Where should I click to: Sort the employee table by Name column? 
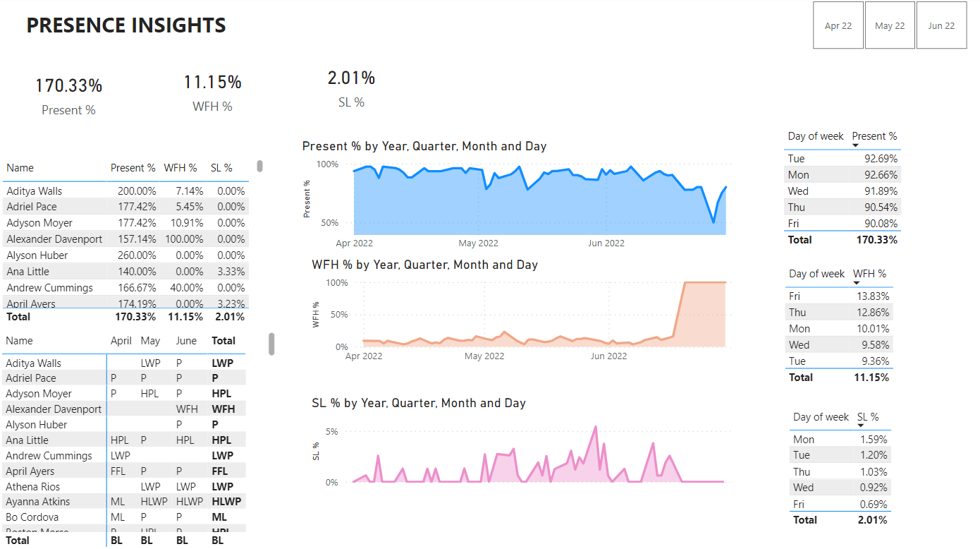point(20,168)
